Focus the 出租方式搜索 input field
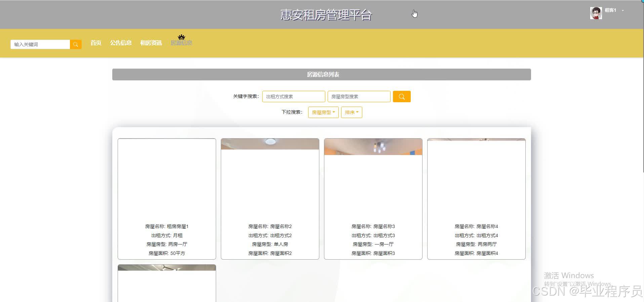 coord(293,97)
